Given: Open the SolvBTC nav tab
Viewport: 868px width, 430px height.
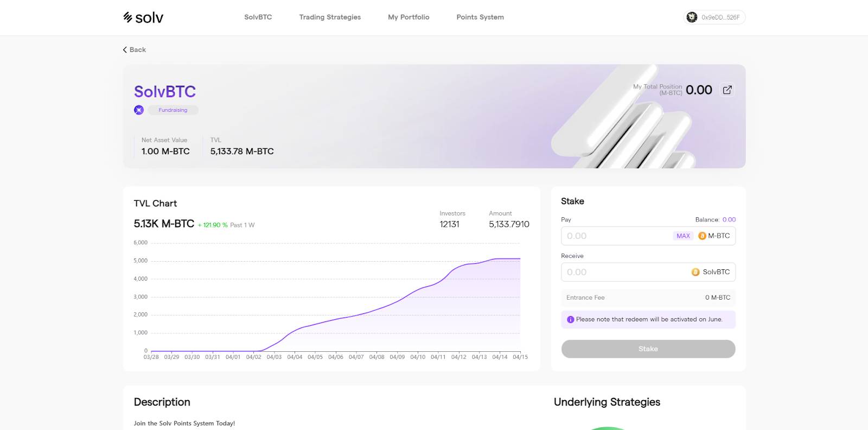Looking at the screenshot, I should pyautogui.click(x=258, y=17).
